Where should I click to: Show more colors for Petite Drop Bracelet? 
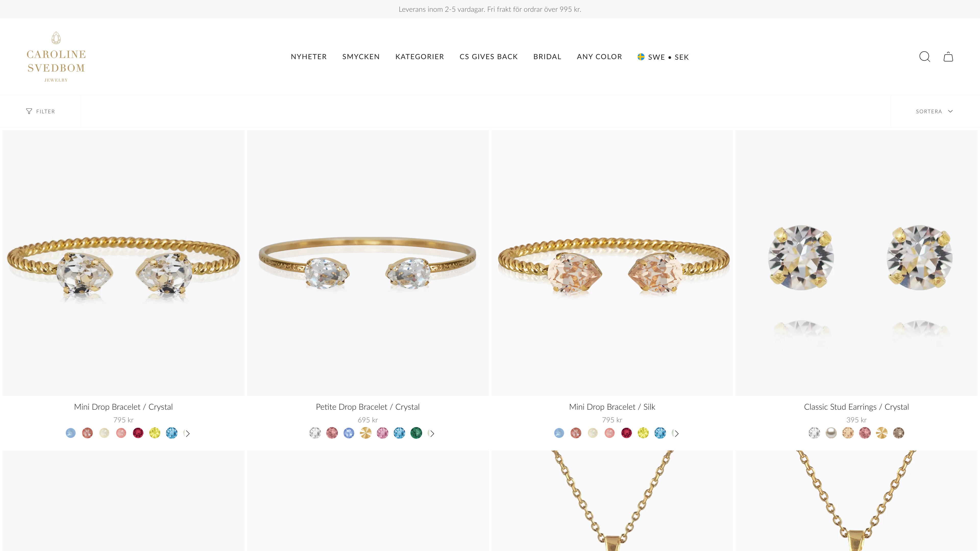tap(432, 433)
